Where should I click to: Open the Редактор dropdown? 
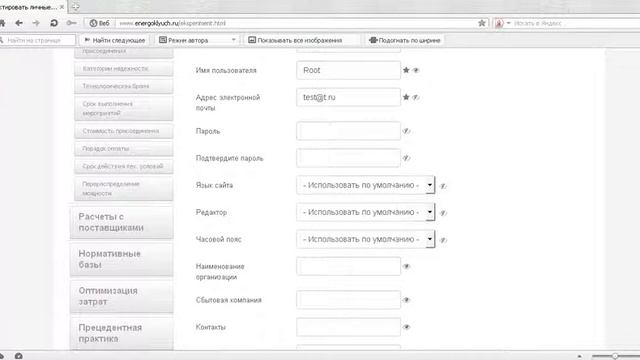366,212
